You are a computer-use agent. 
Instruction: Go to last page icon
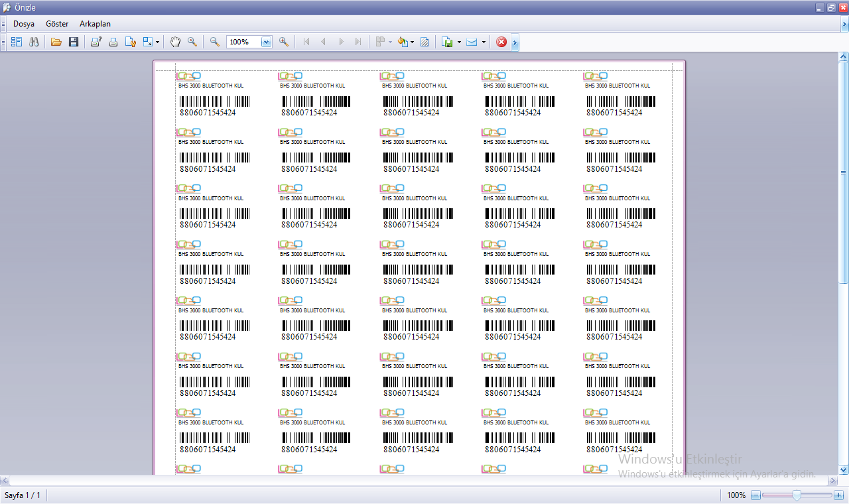tap(358, 42)
